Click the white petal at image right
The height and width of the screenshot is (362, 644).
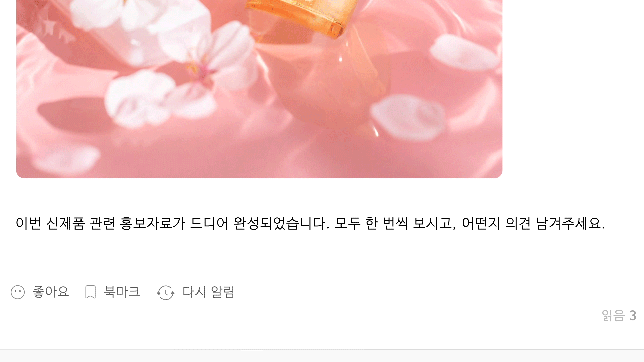pyautogui.click(x=465, y=52)
